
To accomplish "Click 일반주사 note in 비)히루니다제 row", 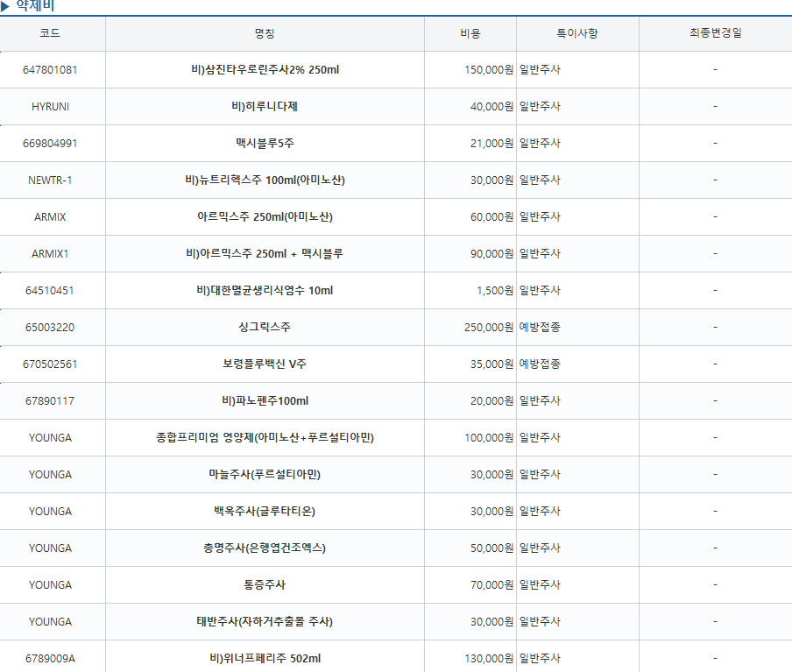I will [540, 107].
